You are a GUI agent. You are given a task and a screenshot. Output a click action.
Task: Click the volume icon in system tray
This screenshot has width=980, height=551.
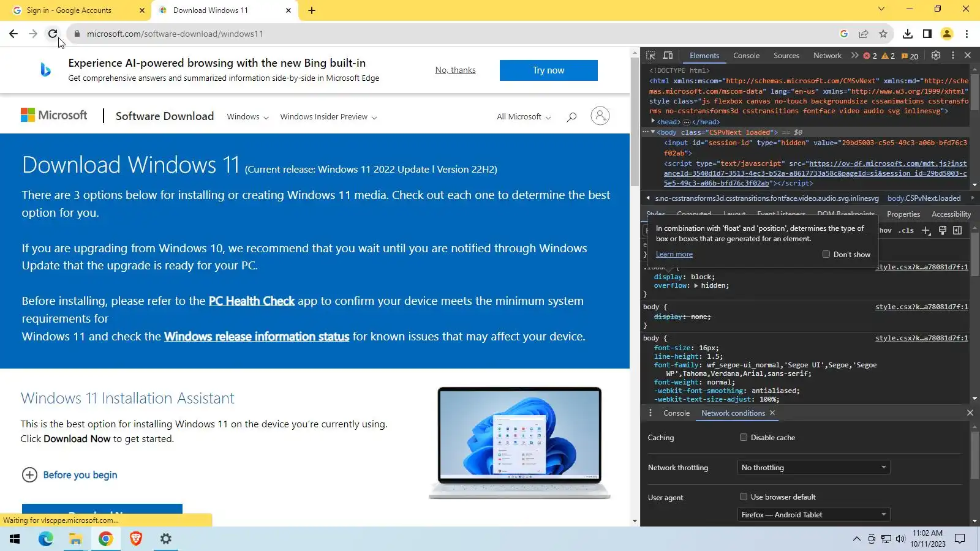(900, 539)
